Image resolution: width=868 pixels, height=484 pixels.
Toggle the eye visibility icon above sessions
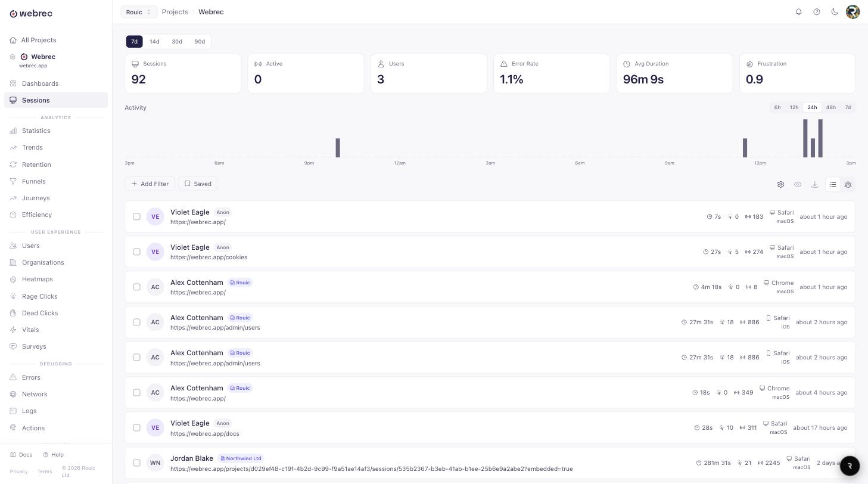pyautogui.click(x=798, y=184)
